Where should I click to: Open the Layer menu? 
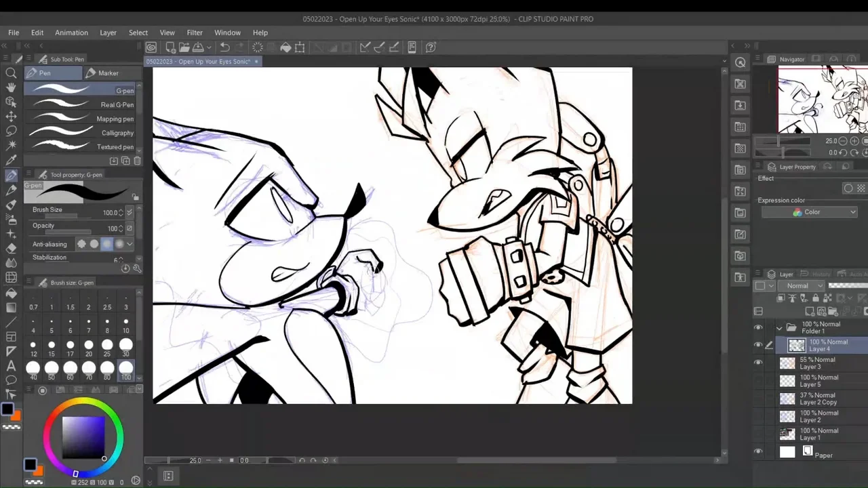(108, 33)
